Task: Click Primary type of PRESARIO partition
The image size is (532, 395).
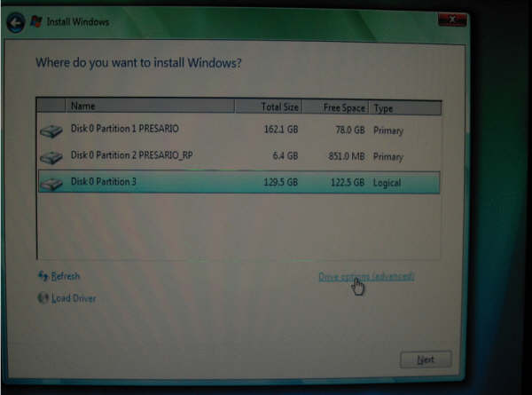Action: click(x=388, y=130)
